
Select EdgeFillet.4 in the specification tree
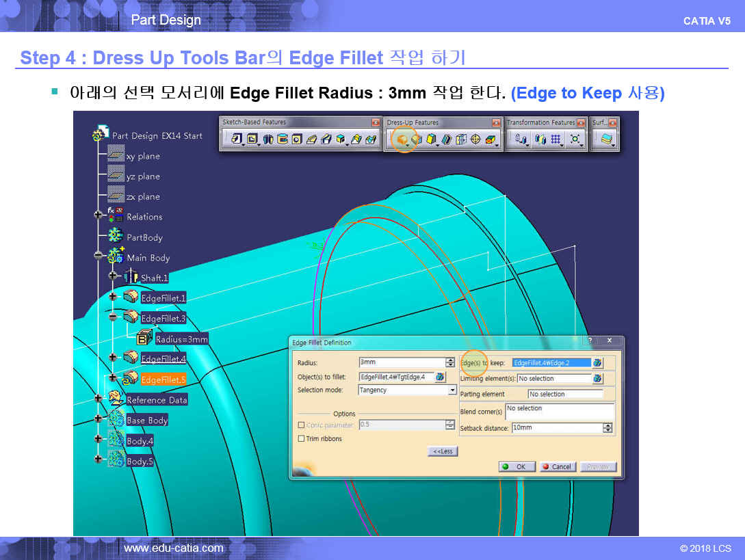pyautogui.click(x=163, y=358)
